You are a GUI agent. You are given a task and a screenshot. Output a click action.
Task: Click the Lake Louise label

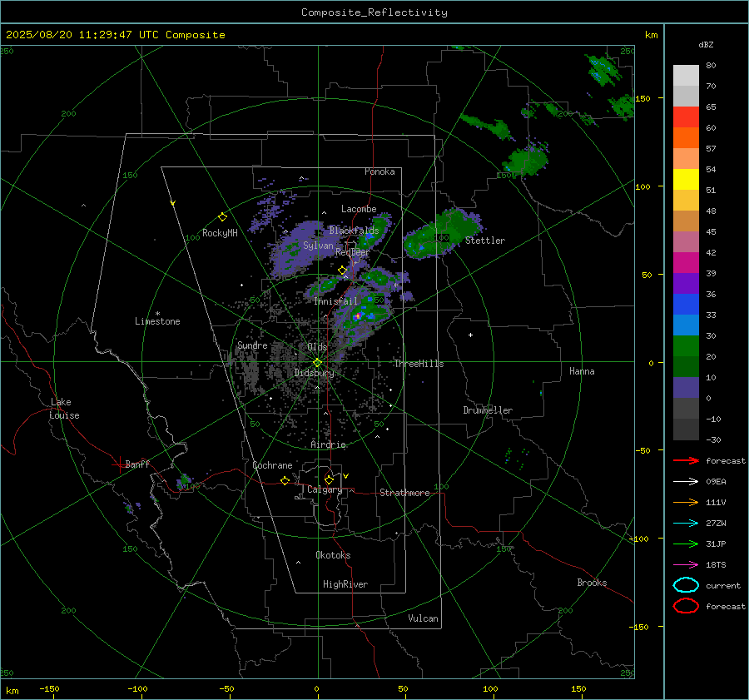point(64,409)
